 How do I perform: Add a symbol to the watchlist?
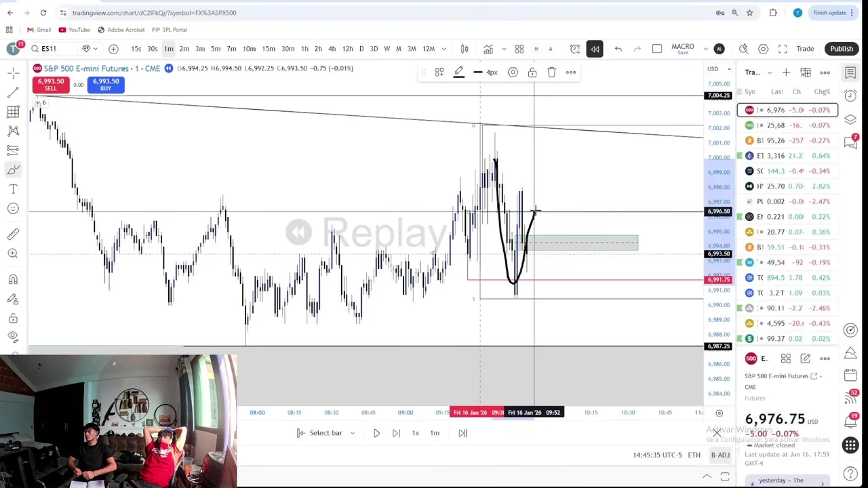[x=786, y=73]
